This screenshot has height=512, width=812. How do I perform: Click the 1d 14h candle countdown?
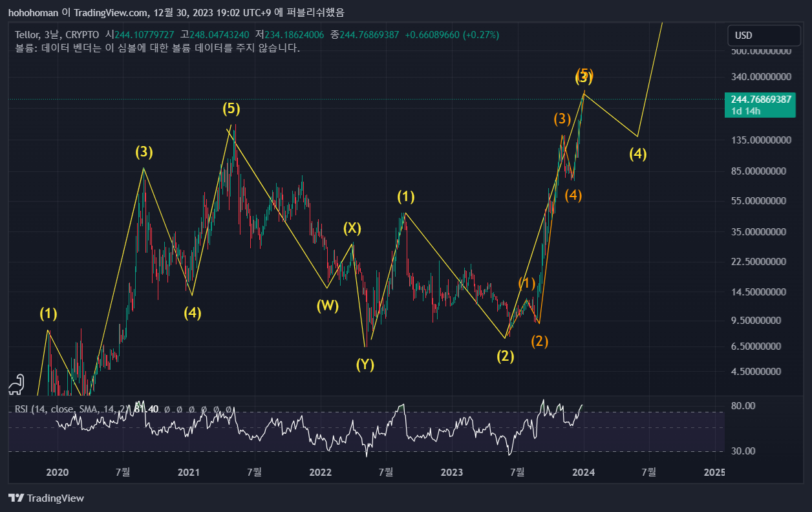coord(745,111)
